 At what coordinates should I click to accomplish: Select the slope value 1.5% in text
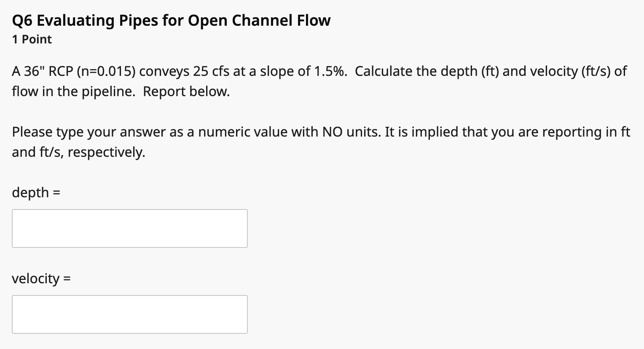(331, 71)
